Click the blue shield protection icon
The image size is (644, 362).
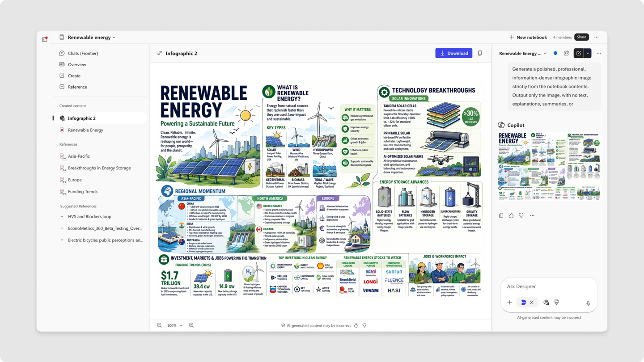pyautogui.click(x=555, y=53)
